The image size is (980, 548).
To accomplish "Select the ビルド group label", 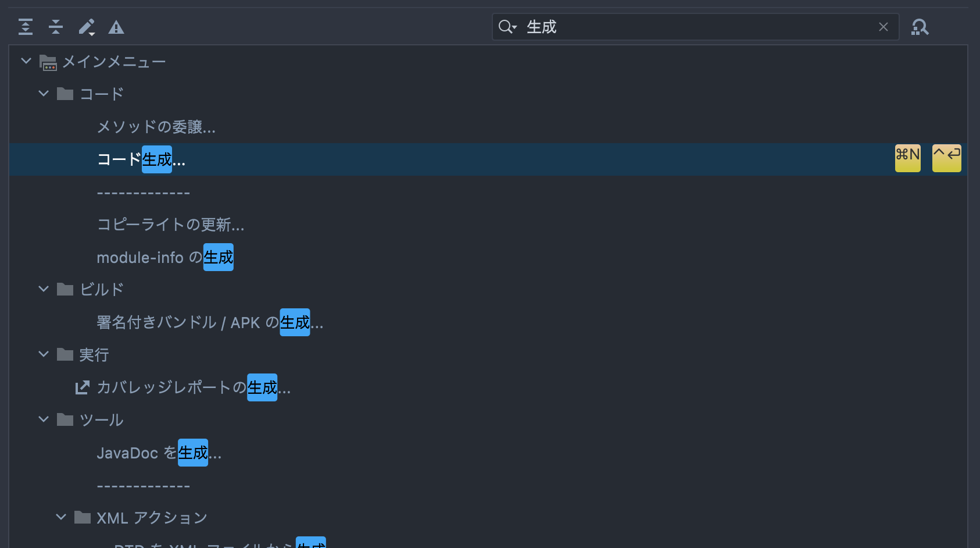I will tap(102, 290).
